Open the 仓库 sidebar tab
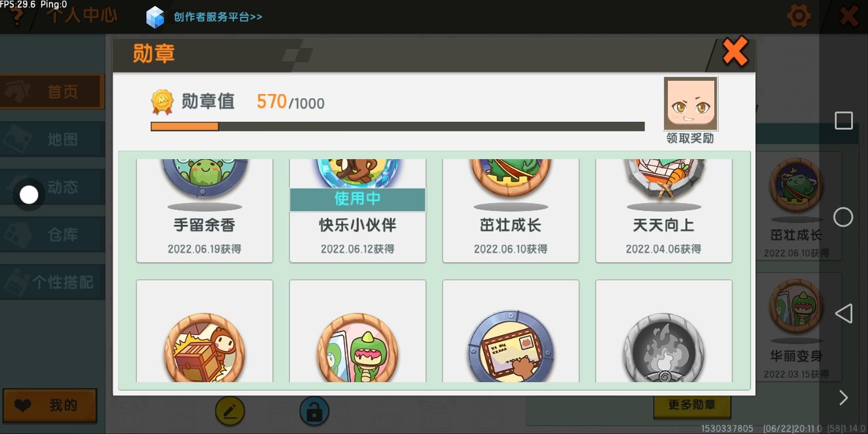868x434 pixels. 52,234
